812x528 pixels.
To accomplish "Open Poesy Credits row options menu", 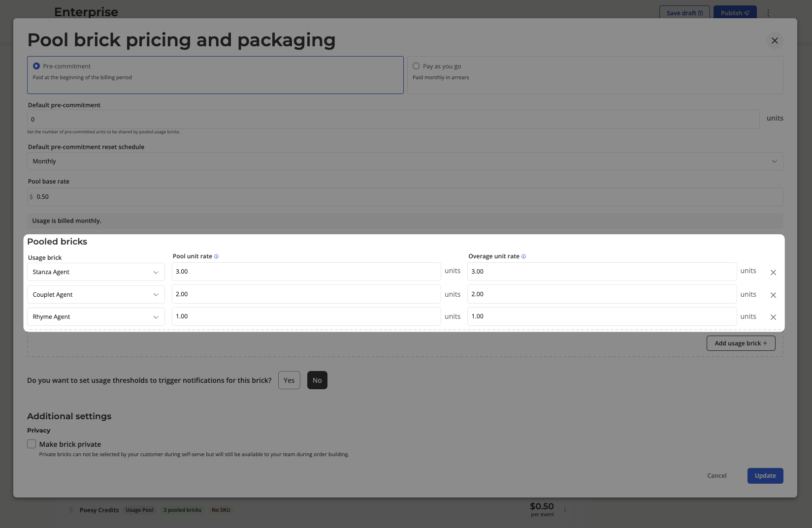I will (x=565, y=510).
